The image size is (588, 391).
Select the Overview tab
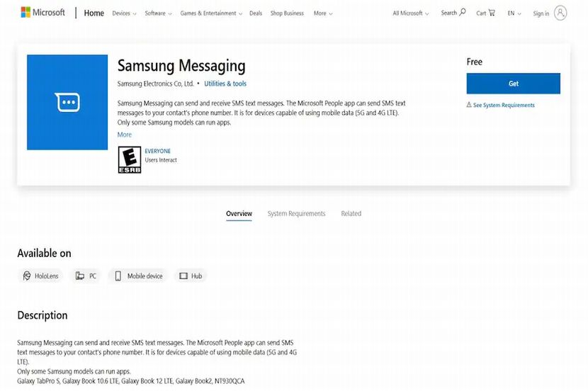(x=239, y=214)
